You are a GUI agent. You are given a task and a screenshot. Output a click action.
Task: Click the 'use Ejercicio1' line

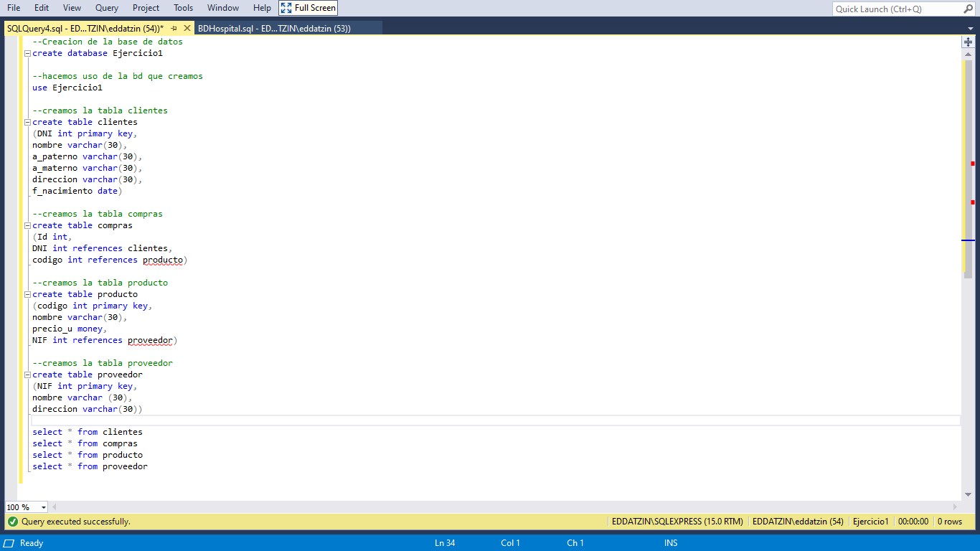pyautogui.click(x=67, y=88)
